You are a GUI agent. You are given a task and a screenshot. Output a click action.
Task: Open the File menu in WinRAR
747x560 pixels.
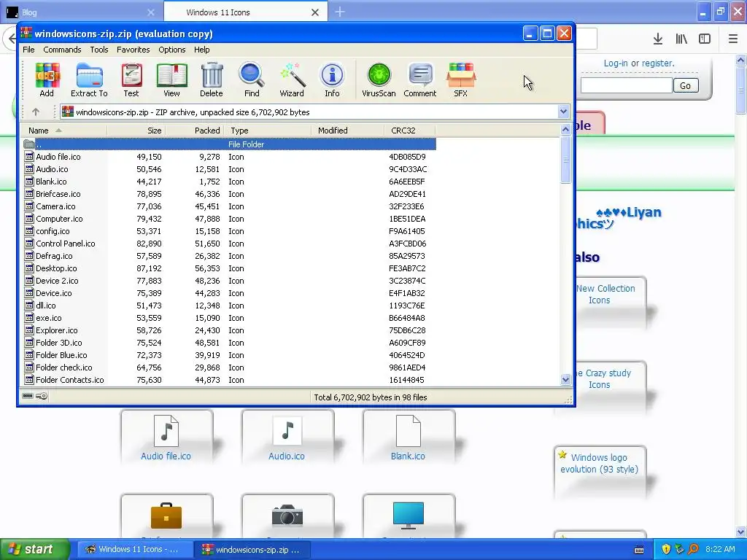click(28, 50)
